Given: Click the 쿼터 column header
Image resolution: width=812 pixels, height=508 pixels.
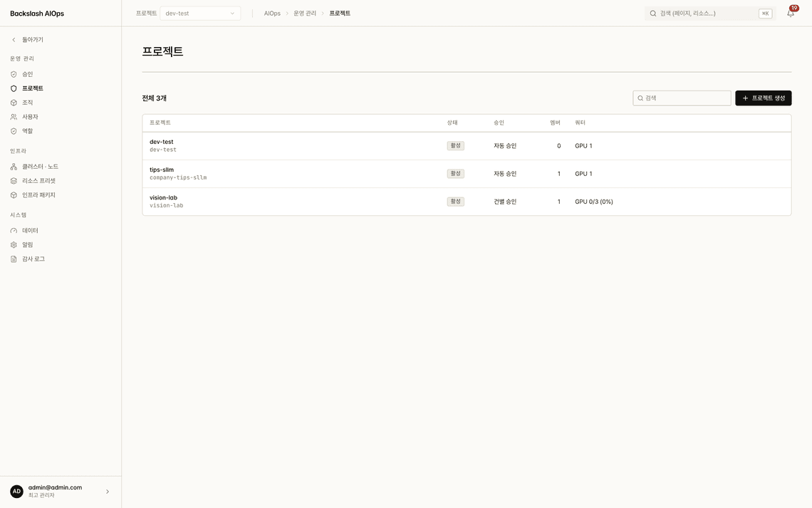Looking at the screenshot, I should (580, 123).
